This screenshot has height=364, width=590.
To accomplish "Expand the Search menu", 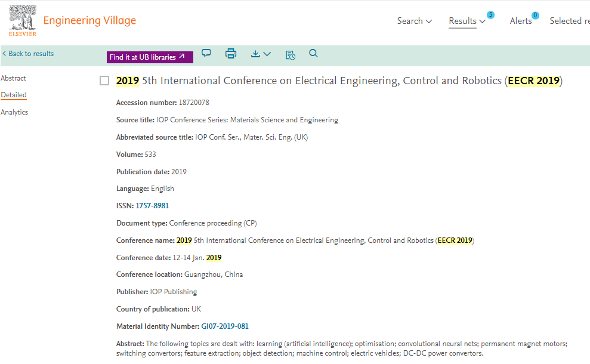I will point(414,21).
